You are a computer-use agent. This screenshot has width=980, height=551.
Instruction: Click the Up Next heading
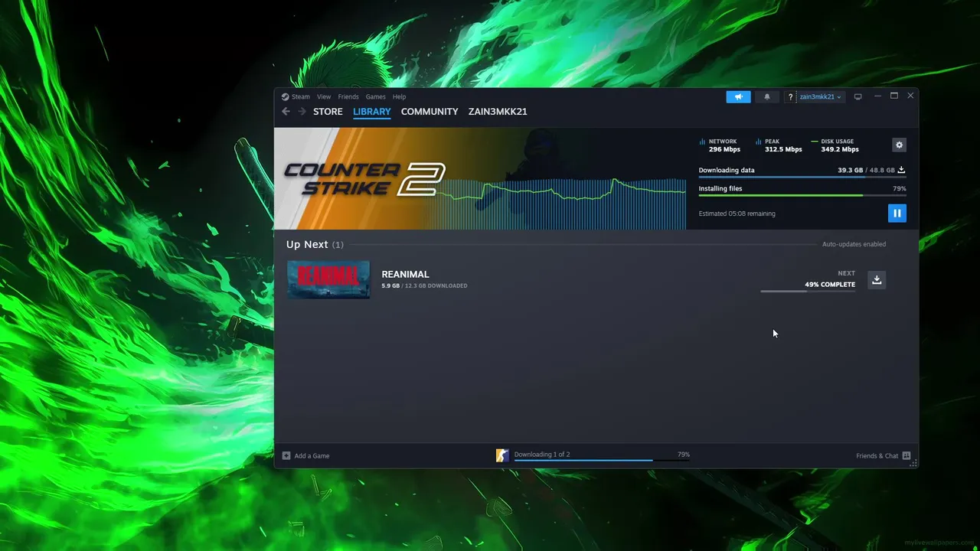tap(307, 244)
